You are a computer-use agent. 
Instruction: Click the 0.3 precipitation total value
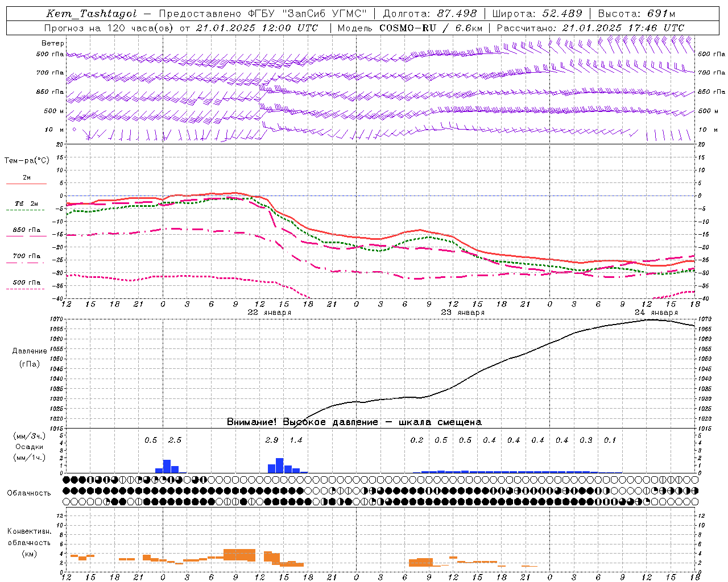point(586,440)
